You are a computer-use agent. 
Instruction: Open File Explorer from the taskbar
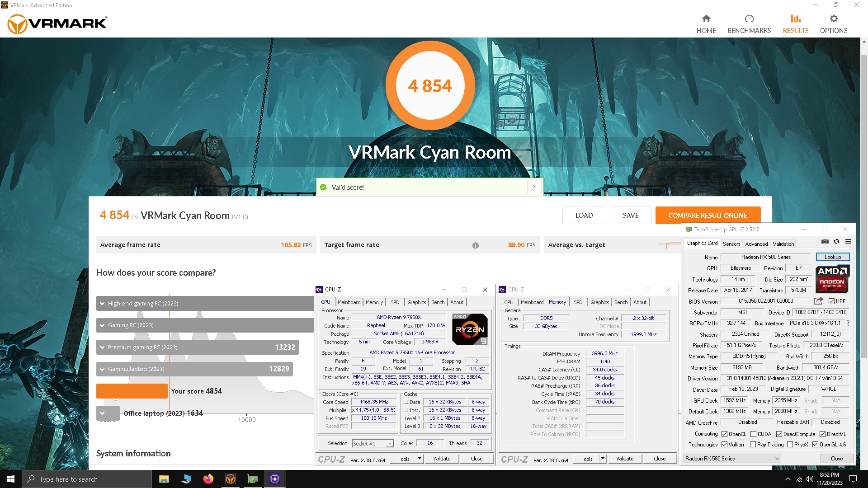click(x=164, y=479)
